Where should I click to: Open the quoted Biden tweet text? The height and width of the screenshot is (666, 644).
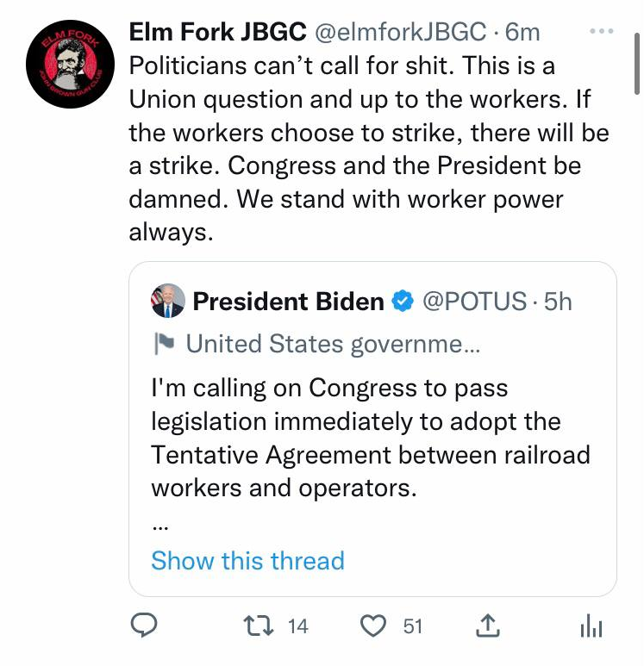(x=371, y=438)
